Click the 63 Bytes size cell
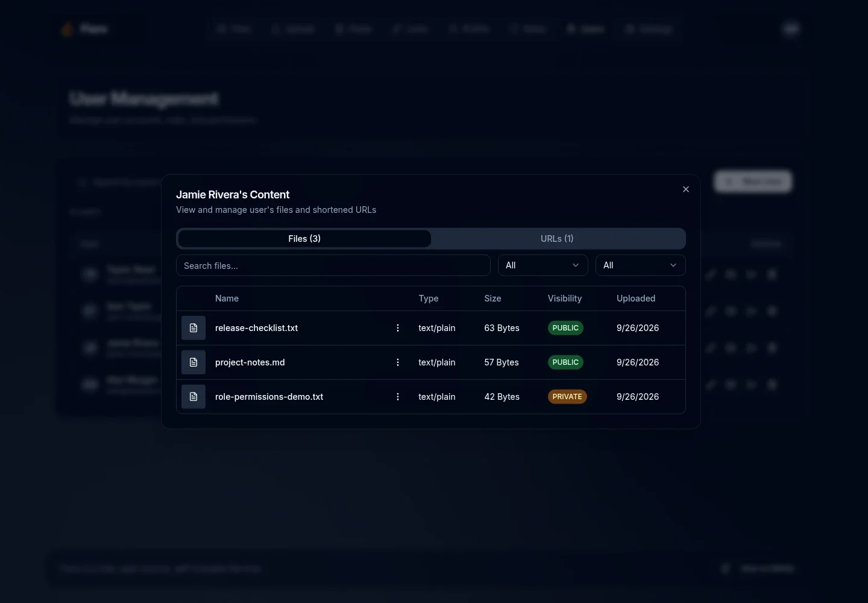868x603 pixels. (502, 328)
